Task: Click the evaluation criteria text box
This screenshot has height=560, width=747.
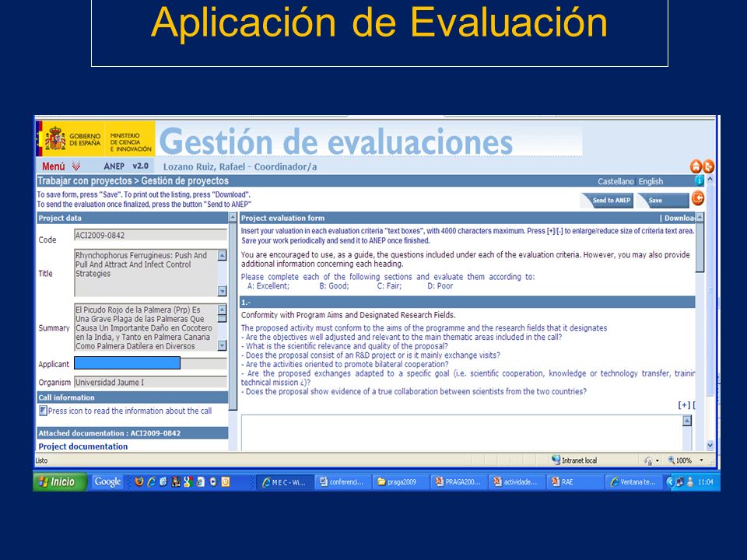Action: tap(461, 433)
